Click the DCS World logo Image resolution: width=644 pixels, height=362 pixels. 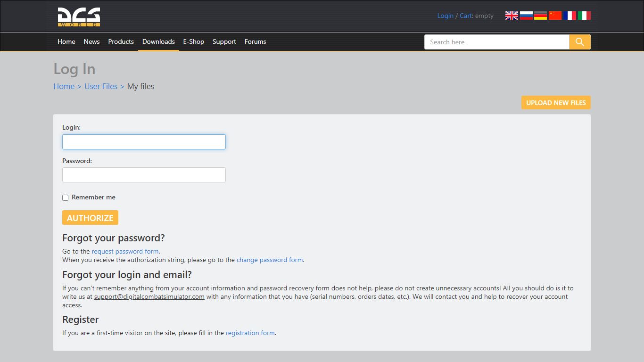[79, 17]
